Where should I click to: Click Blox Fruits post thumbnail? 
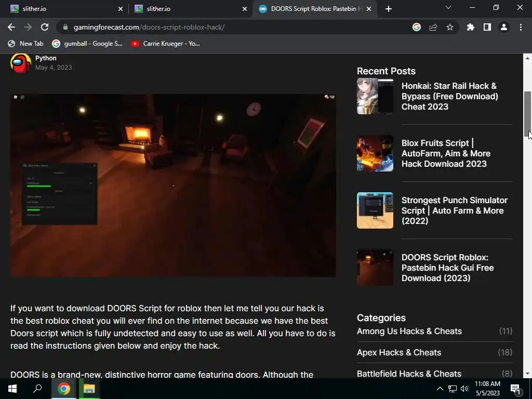coord(375,153)
